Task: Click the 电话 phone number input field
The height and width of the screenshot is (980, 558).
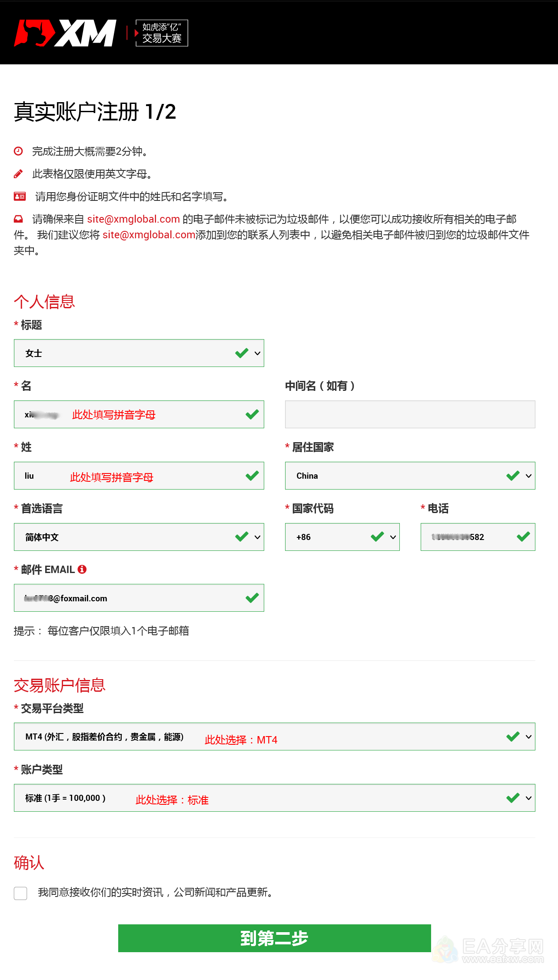Action: coord(478,537)
